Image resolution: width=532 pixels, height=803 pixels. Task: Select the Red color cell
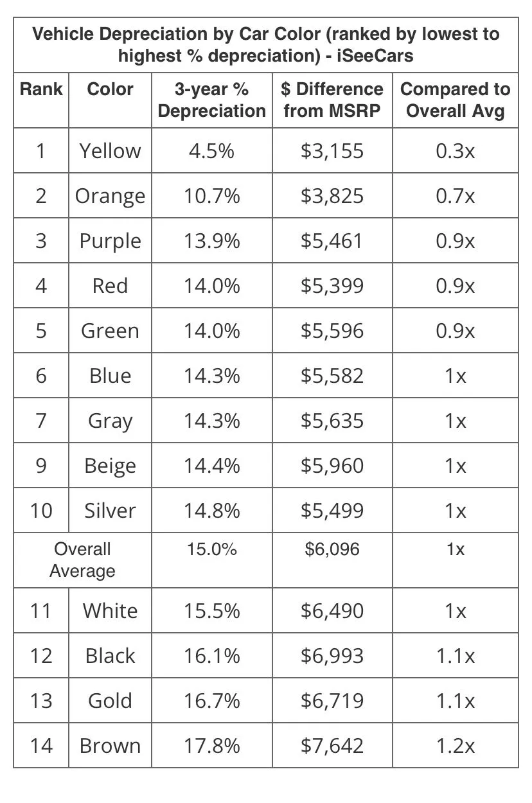pos(110,285)
